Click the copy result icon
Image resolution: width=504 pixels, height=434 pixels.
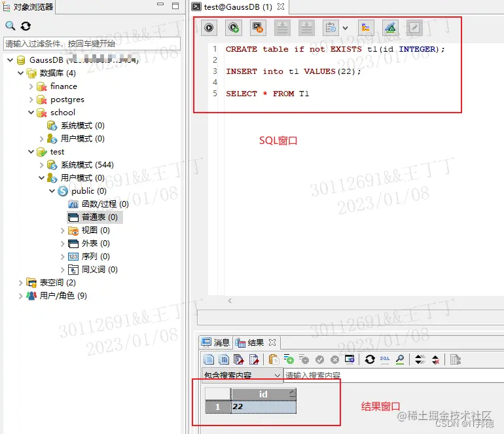209,359
